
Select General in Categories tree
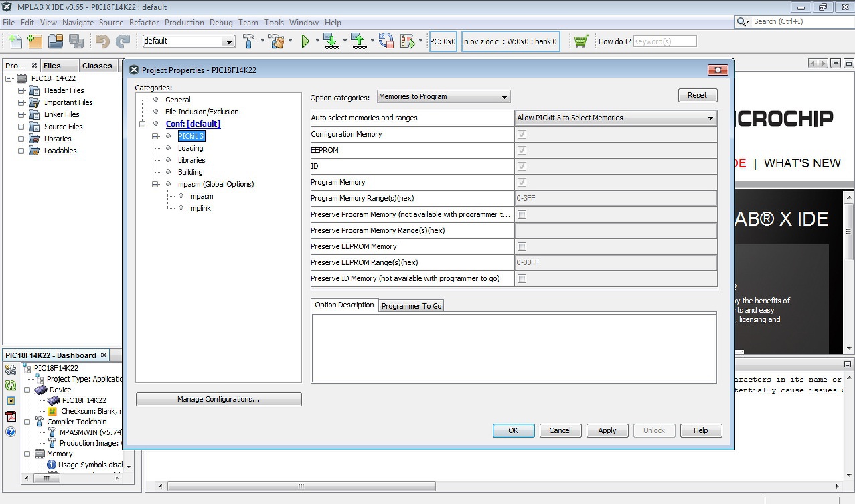coord(177,100)
